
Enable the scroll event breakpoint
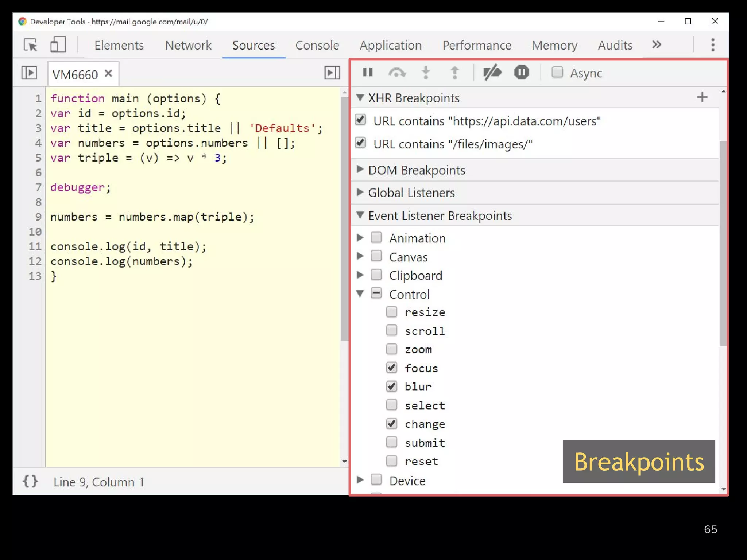pyautogui.click(x=392, y=330)
